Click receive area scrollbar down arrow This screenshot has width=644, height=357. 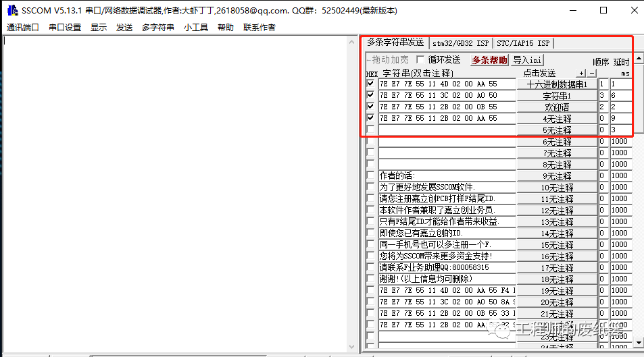[x=351, y=347]
